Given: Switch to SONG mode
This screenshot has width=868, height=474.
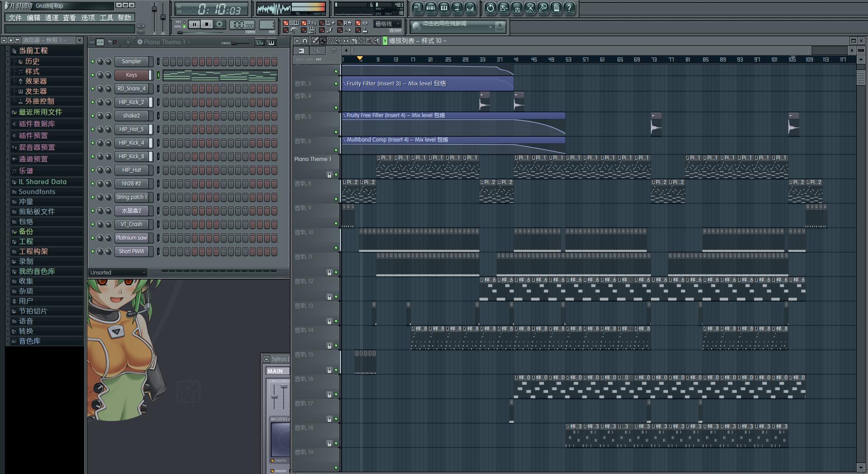Looking at the screenshot, I should pyautogui.click(x=184, y=27).
